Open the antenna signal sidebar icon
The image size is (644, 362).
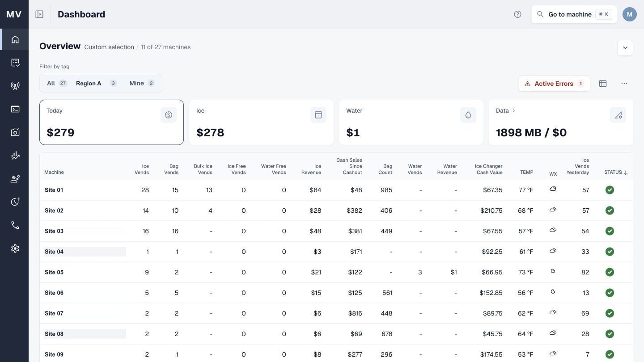[x=15, y=86]
